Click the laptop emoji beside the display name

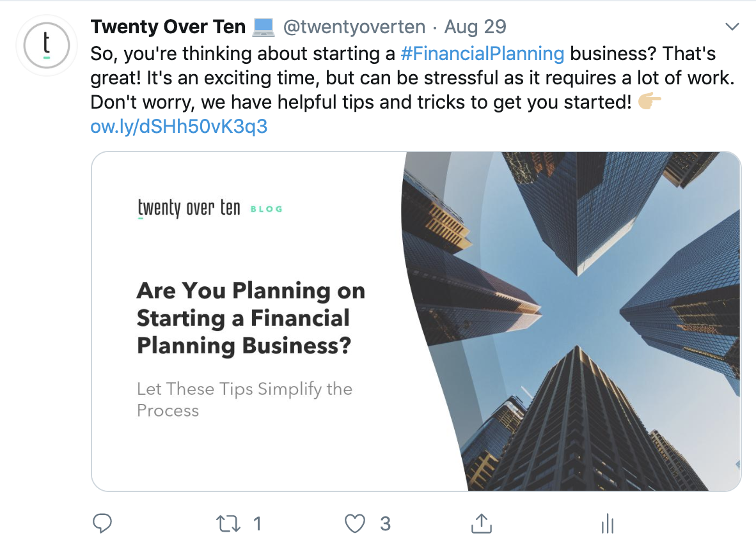pyautogui.click(x=264, y=27)
